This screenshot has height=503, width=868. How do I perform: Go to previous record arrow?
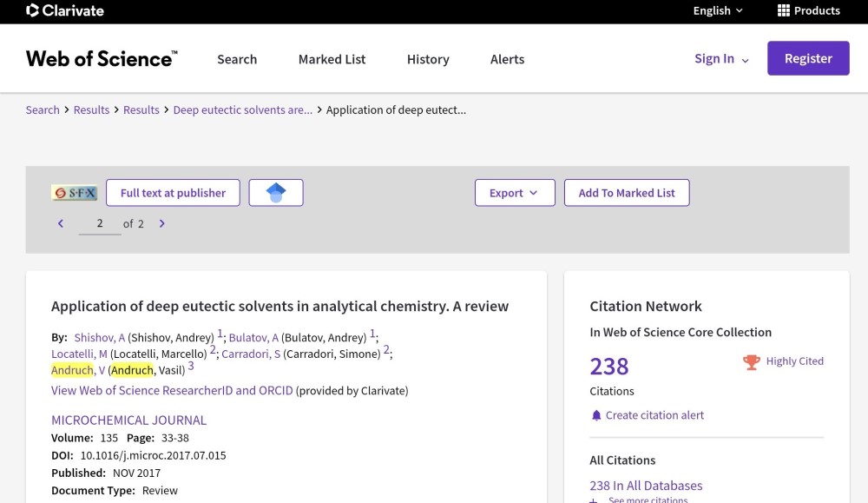61,223
